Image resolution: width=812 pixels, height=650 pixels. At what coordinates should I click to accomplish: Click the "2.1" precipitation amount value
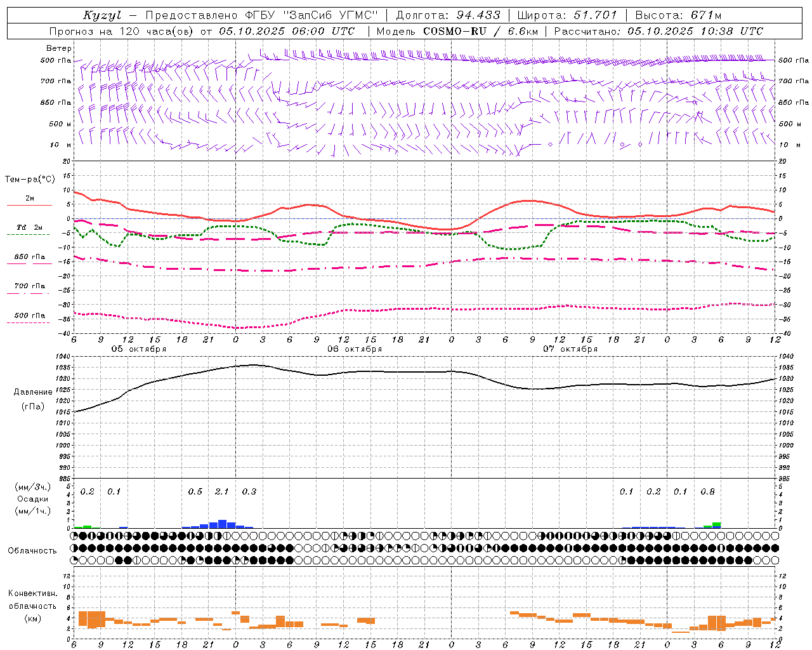pos(222,491)
